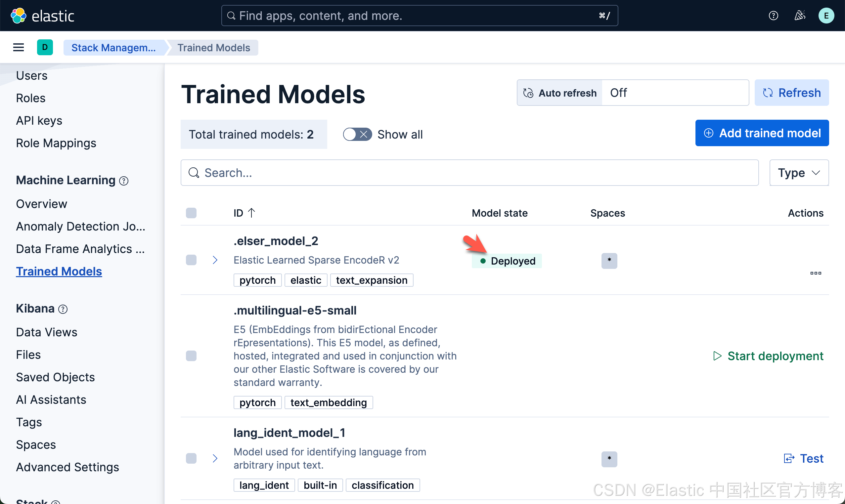Click Start deployment for multilingual-e5-small
Screen dimensions: 845x504
pos(768,356)
